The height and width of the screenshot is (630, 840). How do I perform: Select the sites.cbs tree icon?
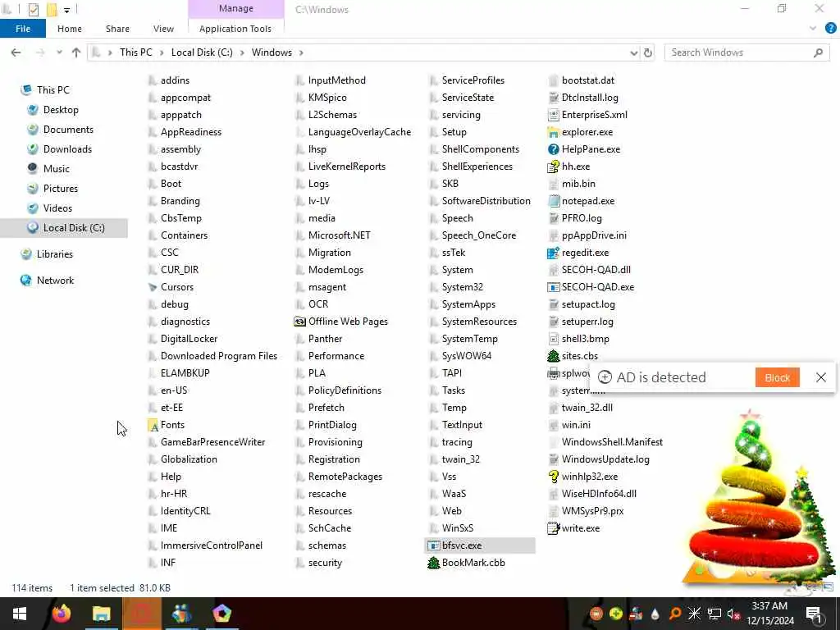[x=554, y=356]
